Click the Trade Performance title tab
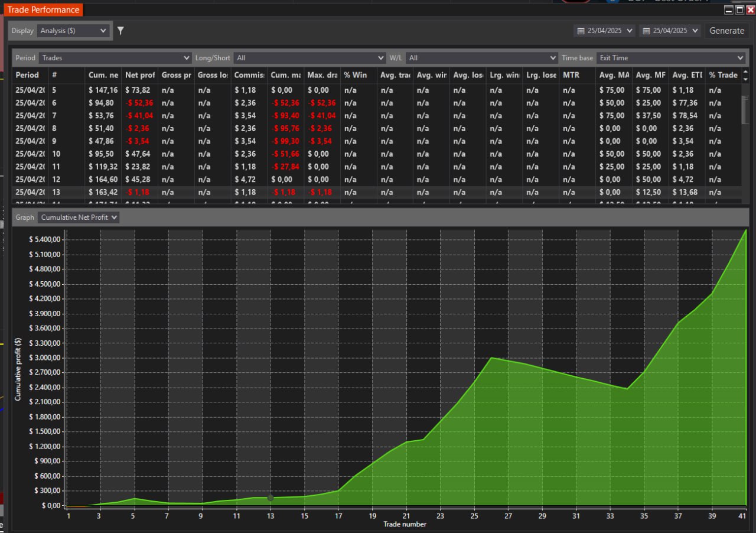Screen dimensions: 756x533 click(x=43, y=10)
